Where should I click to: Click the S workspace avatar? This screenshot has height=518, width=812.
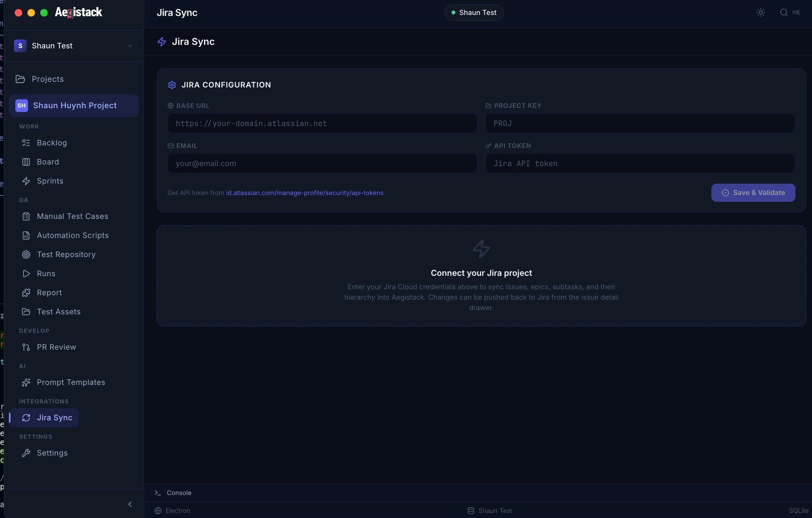point(20,46)
